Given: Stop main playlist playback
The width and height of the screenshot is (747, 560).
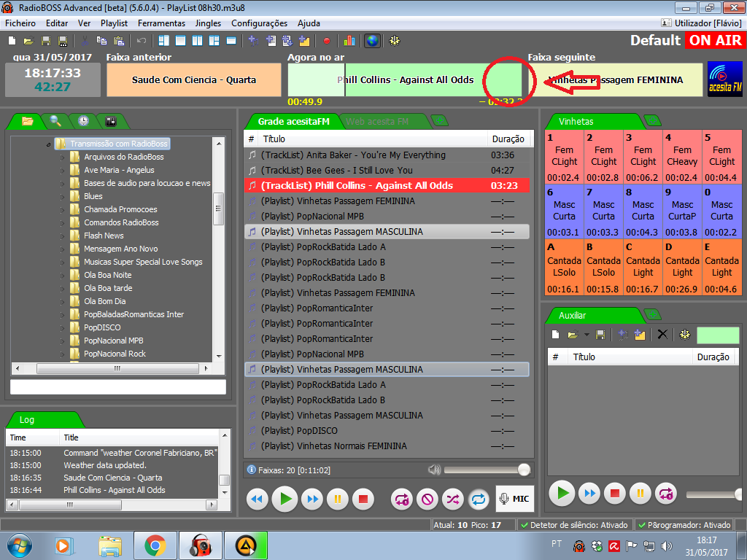Looking at the screenshot, I should (363, 499).
